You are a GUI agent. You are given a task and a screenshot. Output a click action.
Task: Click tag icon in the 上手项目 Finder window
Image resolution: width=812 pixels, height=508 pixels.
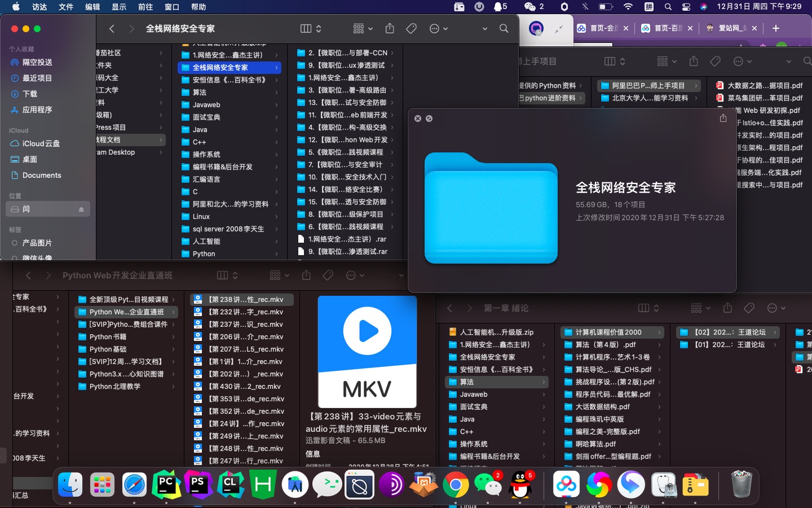tap(716, 61)
